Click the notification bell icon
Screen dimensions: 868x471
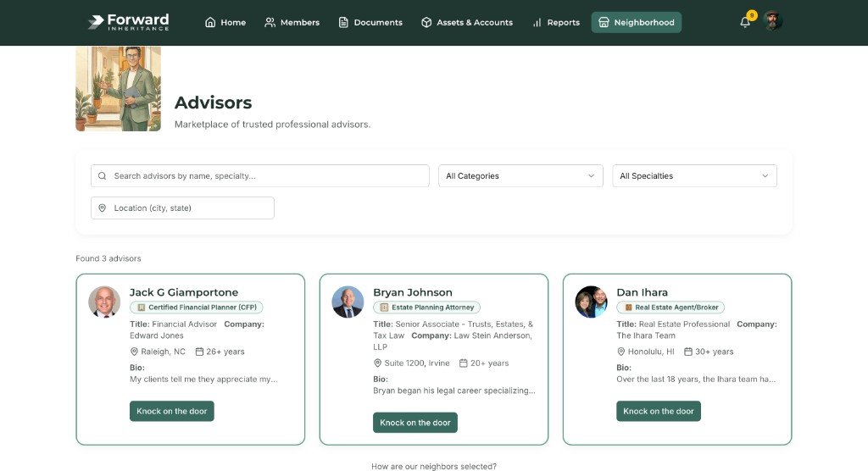(x=745, y=23)
